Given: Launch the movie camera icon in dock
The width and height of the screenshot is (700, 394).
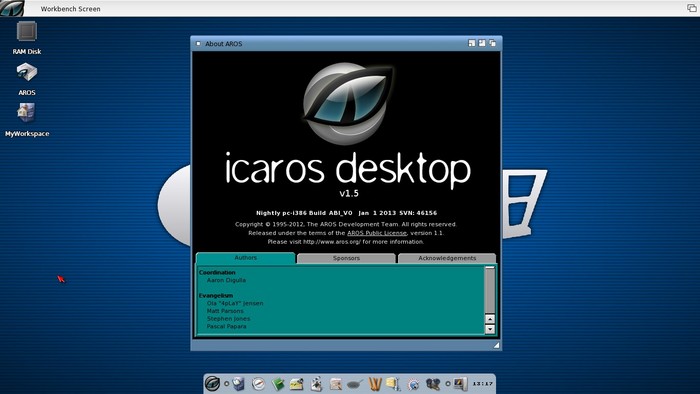Looking at the screenshot, I should tap(433, 384).
